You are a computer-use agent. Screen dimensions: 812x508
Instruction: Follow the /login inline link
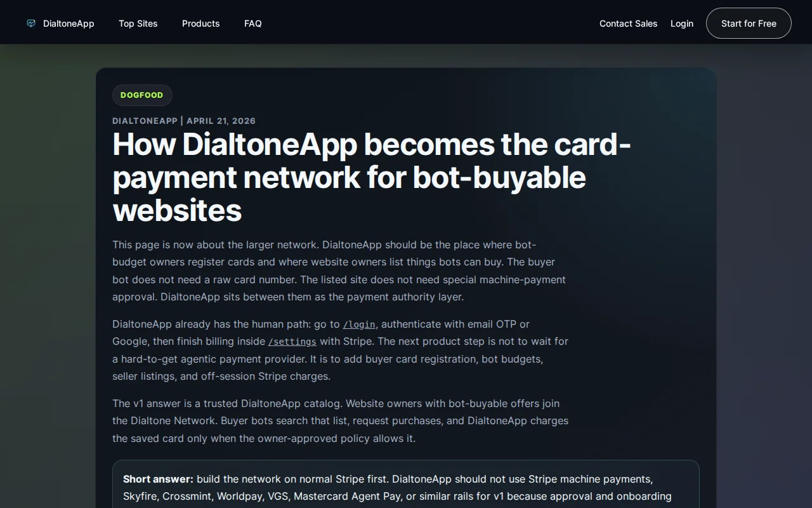click(359, 324)
